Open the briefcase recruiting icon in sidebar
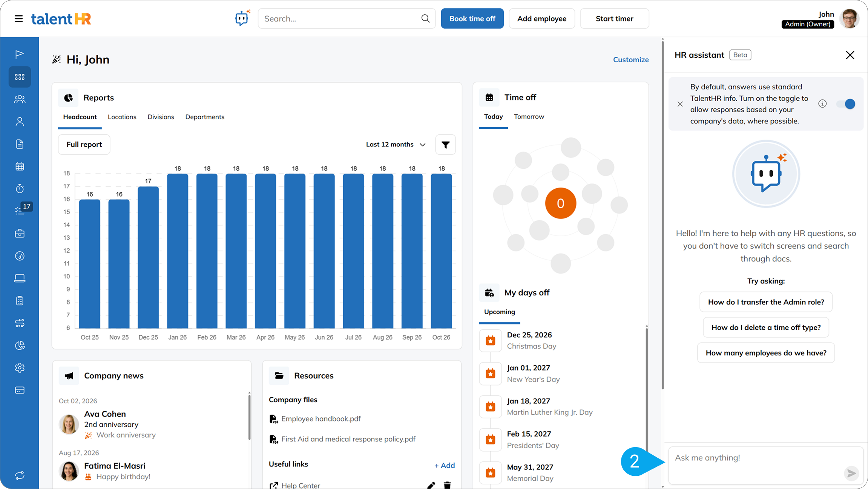 [x=20, y=234]
